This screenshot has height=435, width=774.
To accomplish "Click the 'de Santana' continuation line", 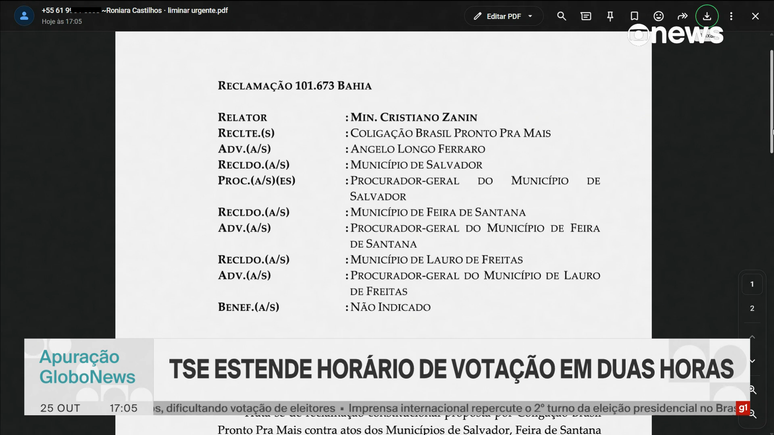I will tap(383, 244).
